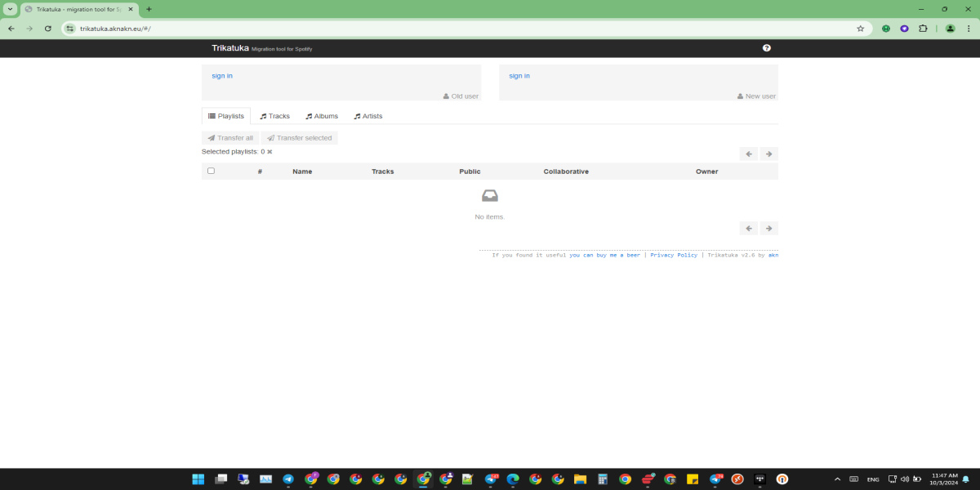Open the green smiley extension icon
Screen dimensions: 980x490
885,29
